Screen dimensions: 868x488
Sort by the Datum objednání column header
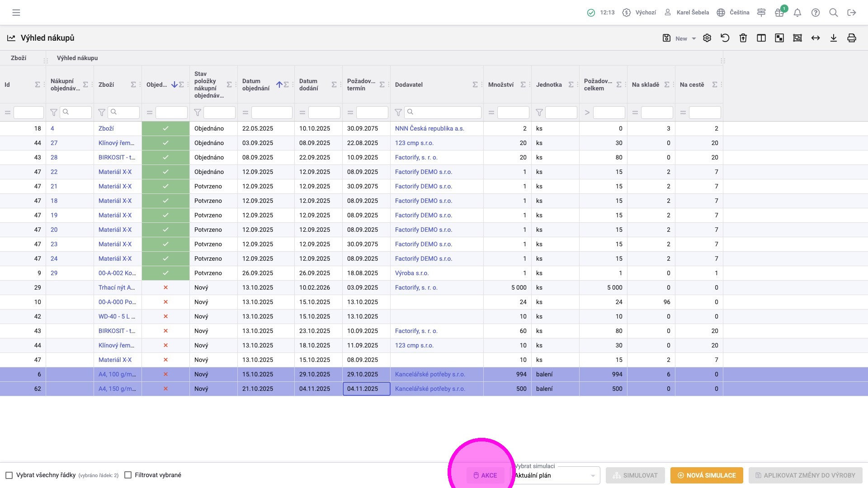click(x=256, y=85)
